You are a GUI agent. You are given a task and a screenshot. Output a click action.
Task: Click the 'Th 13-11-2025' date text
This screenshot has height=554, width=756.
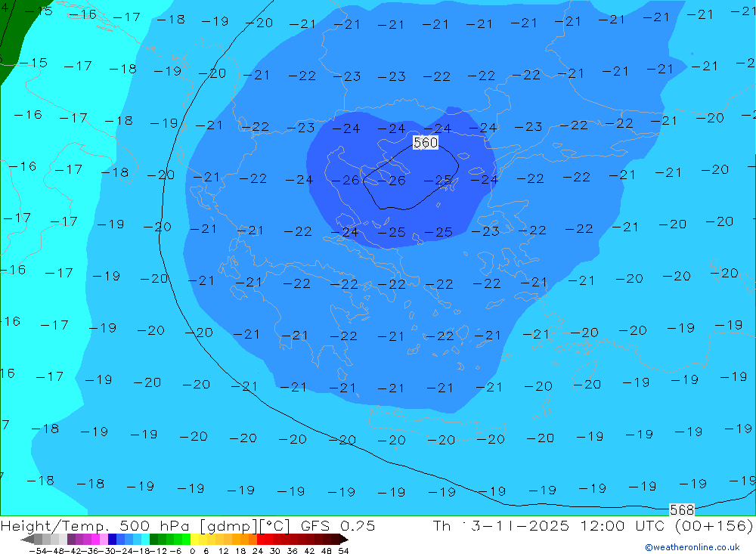tap(501, 525)
